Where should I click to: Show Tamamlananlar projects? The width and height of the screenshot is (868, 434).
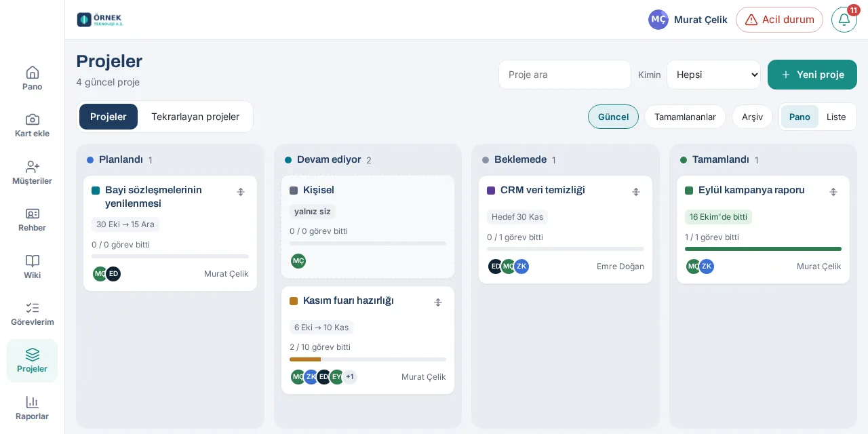click(x=685, y=117)
